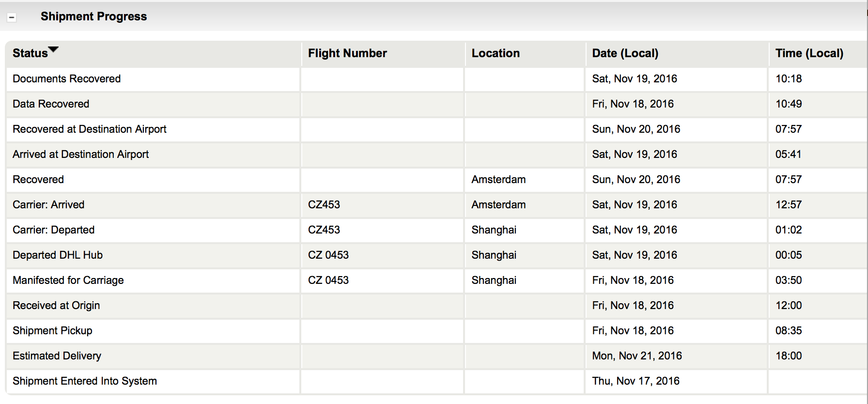868x404 pixels.
Task: Select the Shipment Pickup status row
Action: 436,331
